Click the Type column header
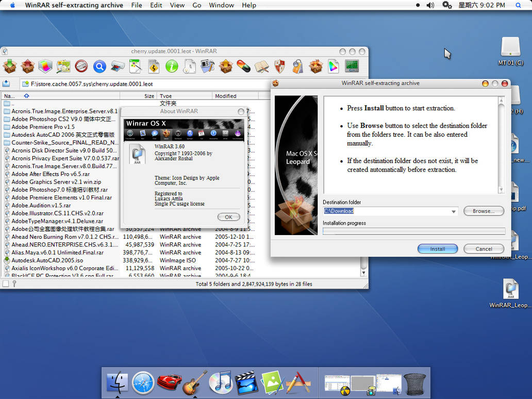This screenshot has width=532, height=399. pyautogui.click(x=185, y=96)
